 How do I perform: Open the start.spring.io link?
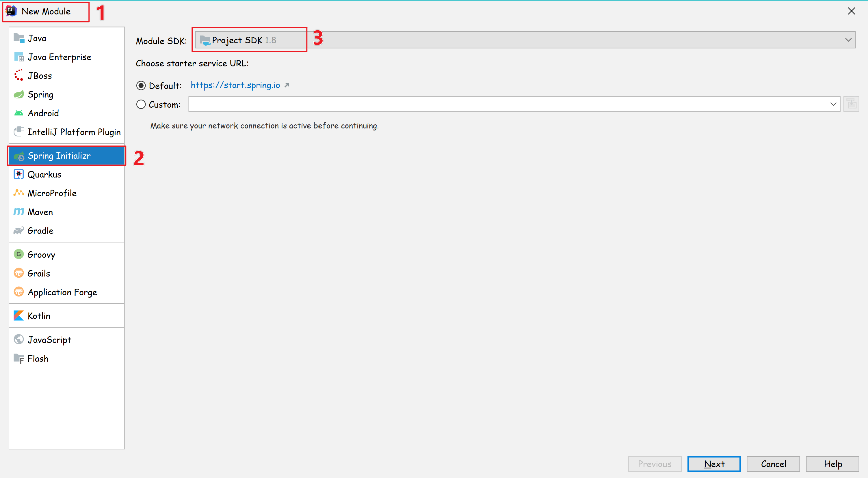click(235, 85)
